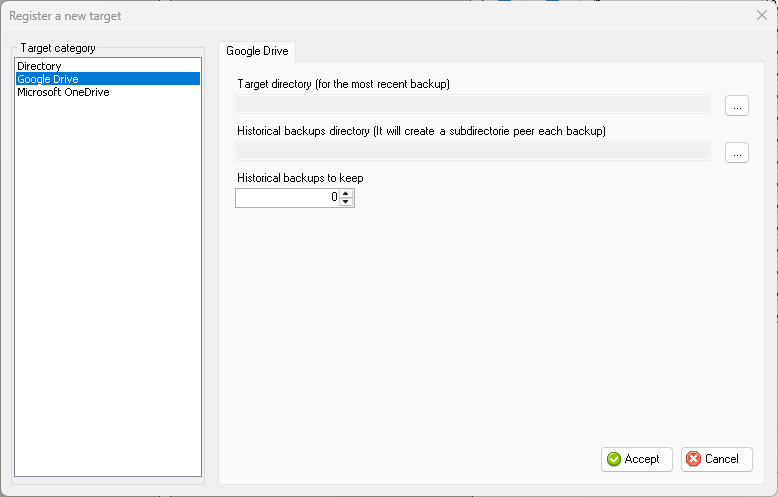
Task: Confirm the new target with Accept
Action: (637, 459)
